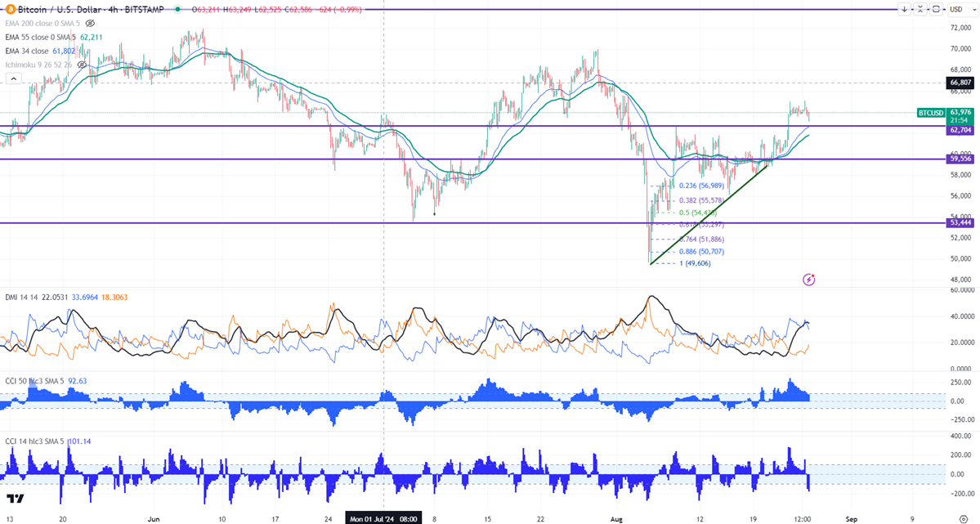The image size is (980, 524).
Task: Show the hidden EMA 200 indicator
Action: tap(90, 23)
